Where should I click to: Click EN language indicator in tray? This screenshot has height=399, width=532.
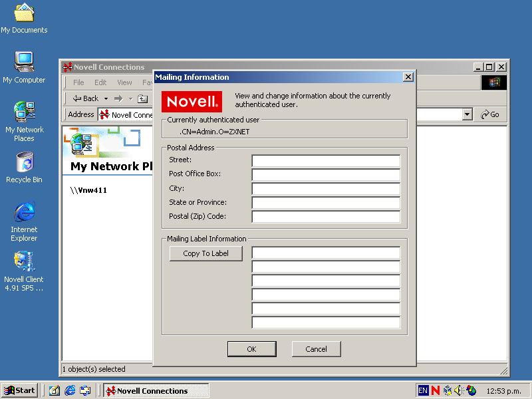click(x=423, y=390)
